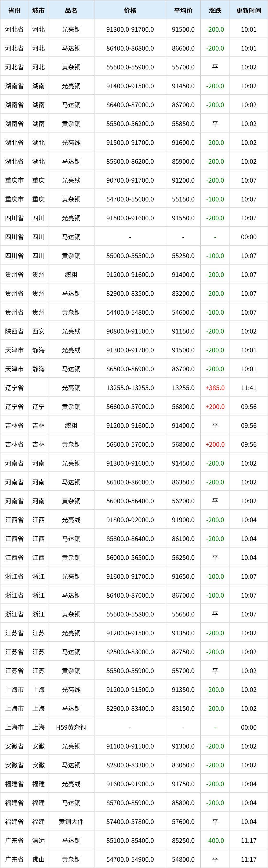Select 陕西省 province cell
This screenshot has width=268, height=868.
pos(14,331)
